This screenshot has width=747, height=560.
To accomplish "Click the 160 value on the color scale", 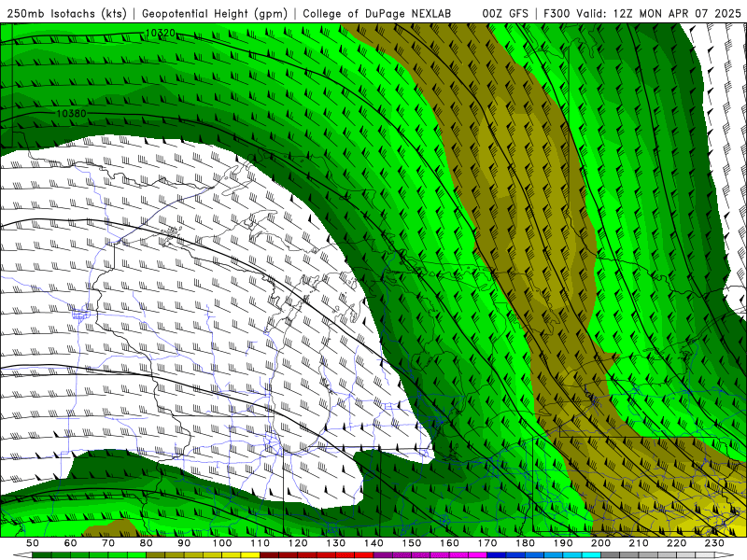I will click(x=449, y=543).
